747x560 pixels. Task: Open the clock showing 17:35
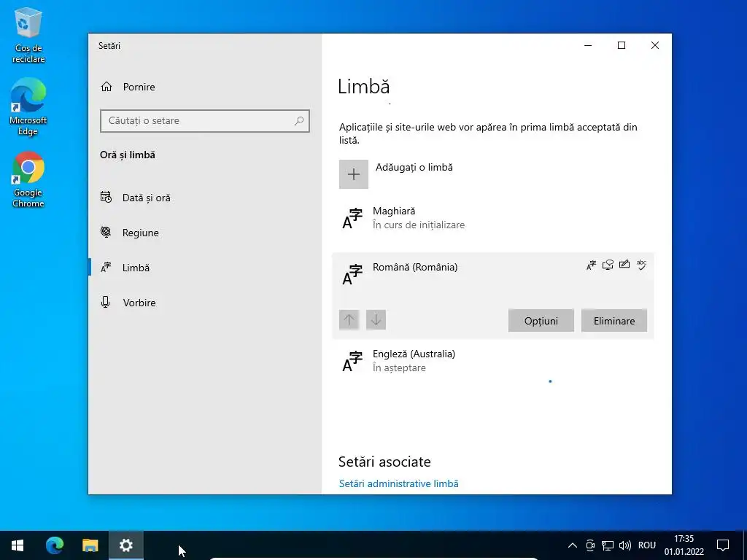pyautogui.click(x=684, y=545)
